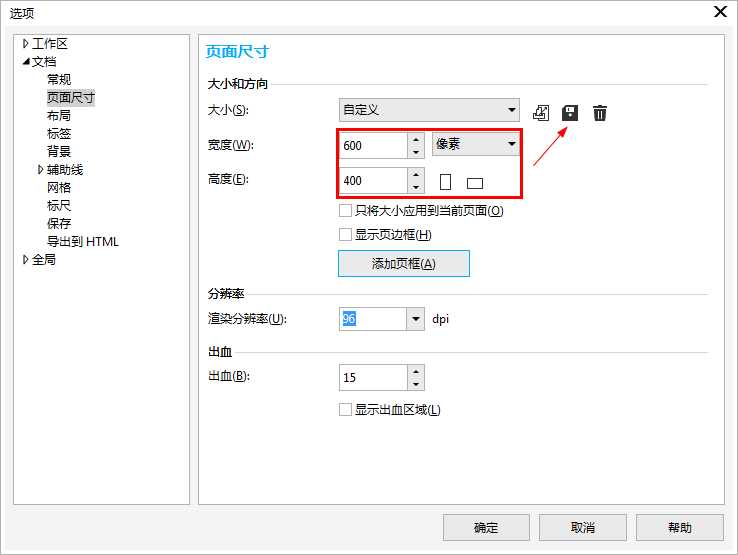The width and height of the screenshot is (738, 555).
Task: Select portrait orientation icon
Action: (x=446, y=182)
